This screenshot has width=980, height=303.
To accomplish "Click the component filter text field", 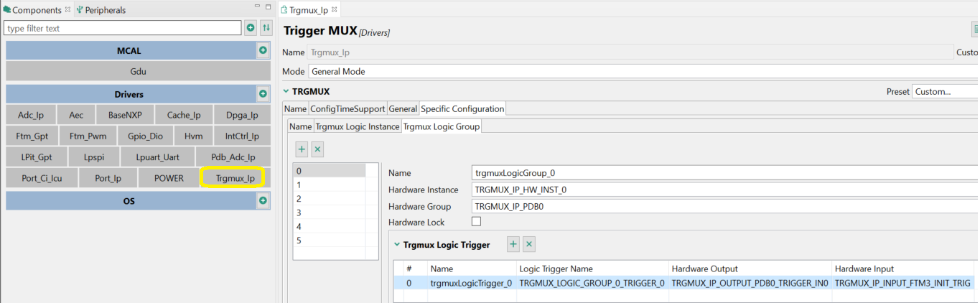I will pos(123,28).
